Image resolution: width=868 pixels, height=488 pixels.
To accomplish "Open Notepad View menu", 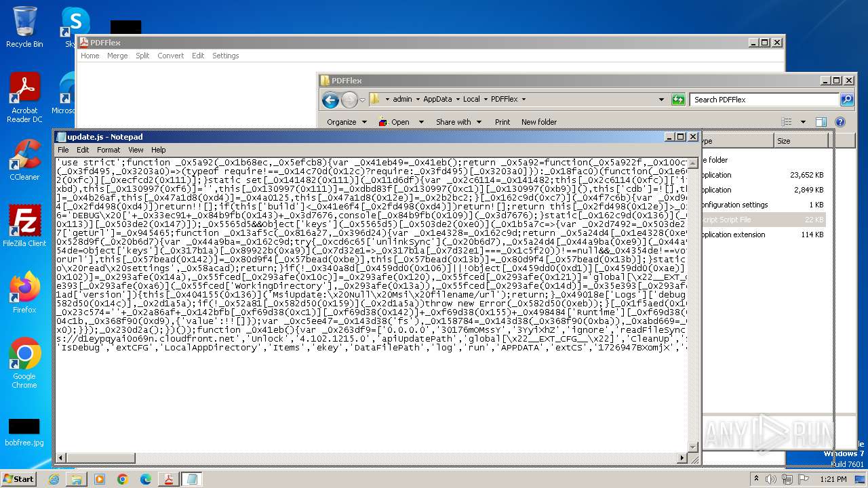I will 136,150.
